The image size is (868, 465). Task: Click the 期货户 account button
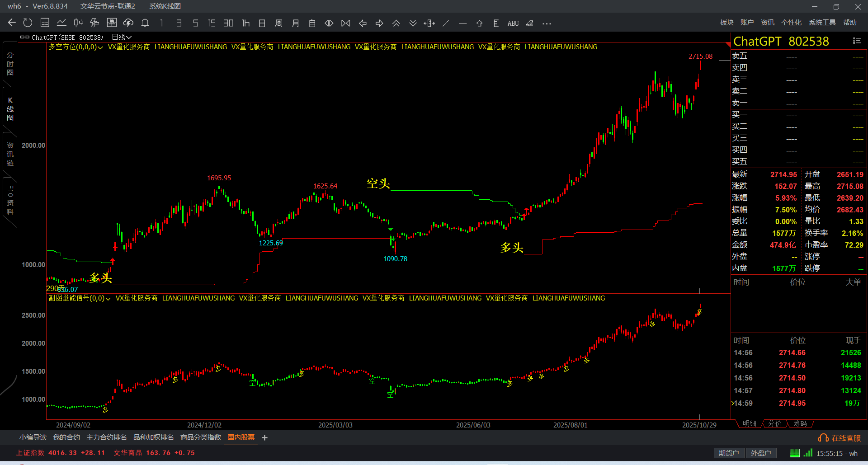[729, 453]
